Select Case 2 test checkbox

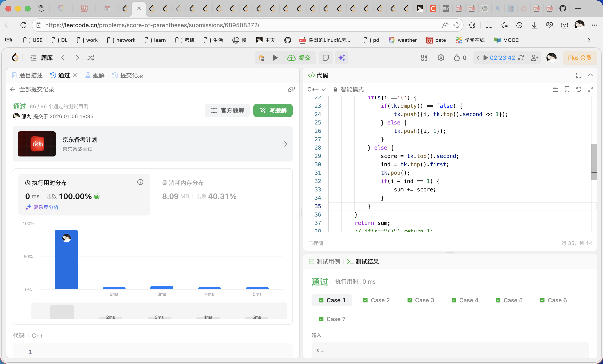(365, 300)
